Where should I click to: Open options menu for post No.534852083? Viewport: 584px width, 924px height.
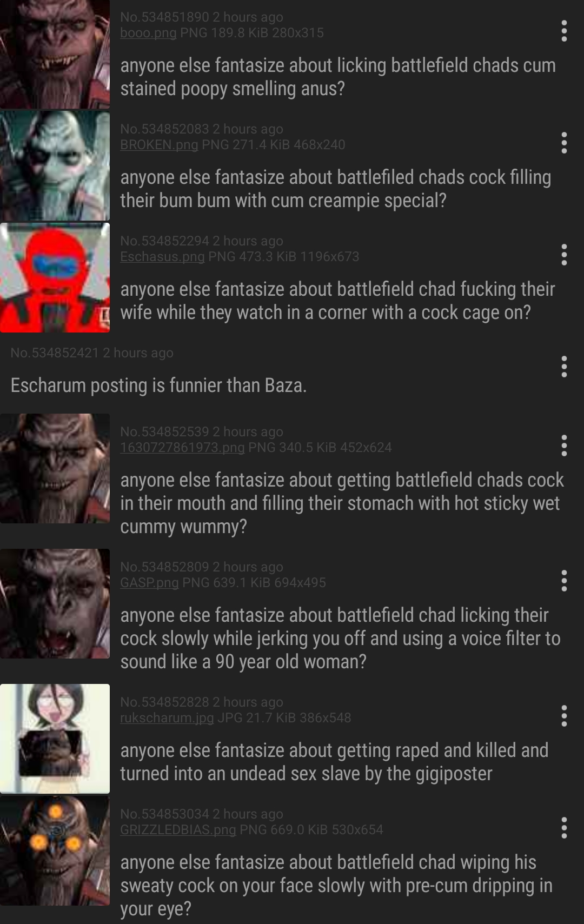[564, 143]
